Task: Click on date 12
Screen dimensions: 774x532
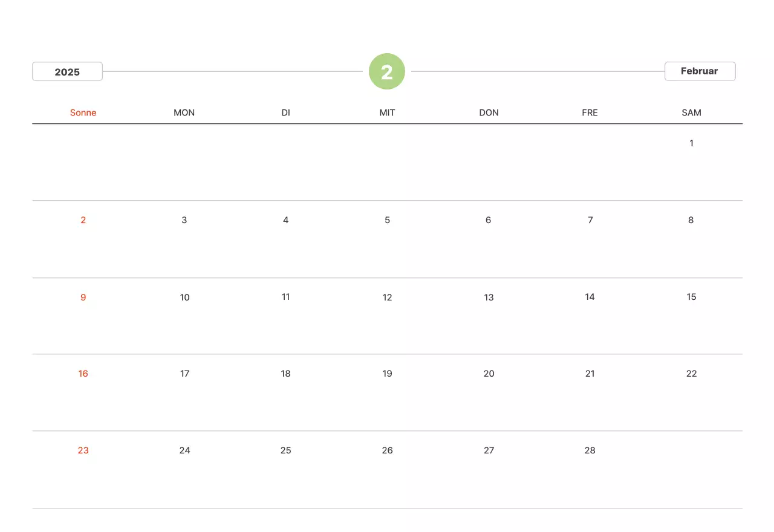Action: (x=387, y=297)
